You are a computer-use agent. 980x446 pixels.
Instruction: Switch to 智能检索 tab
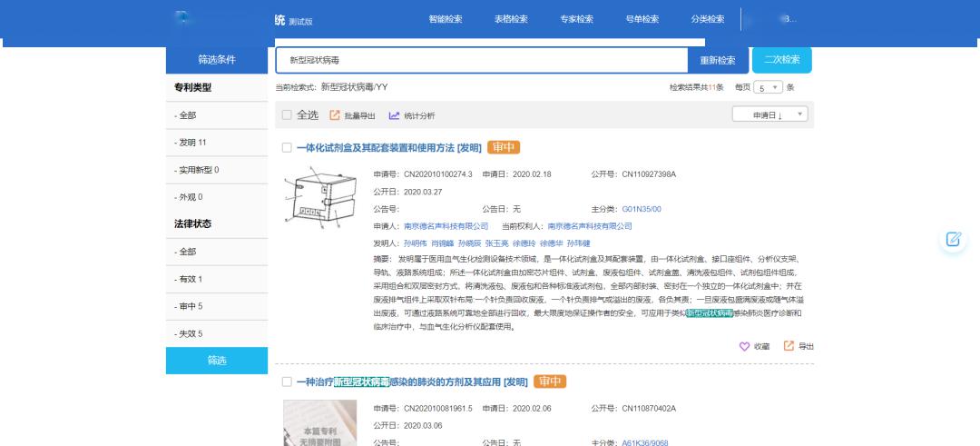pos(446,19)
